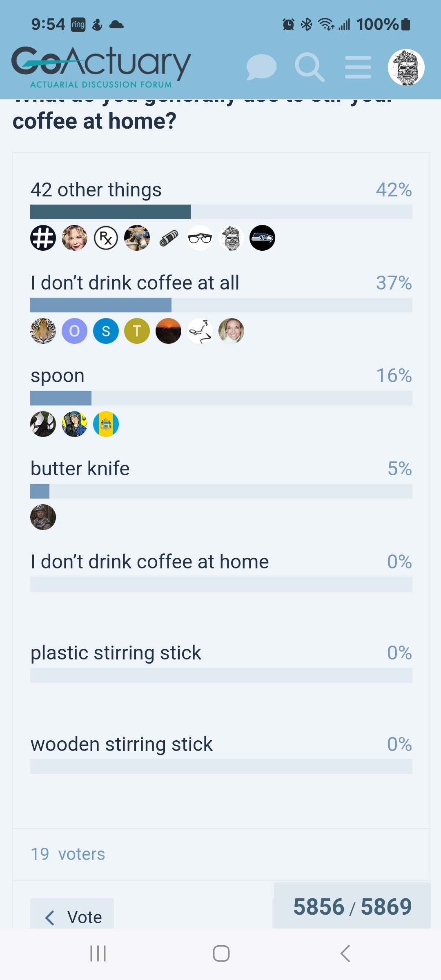Tap the blue S voter avatar
Viewport: 441px width, 980px height.
click(106, 331)
